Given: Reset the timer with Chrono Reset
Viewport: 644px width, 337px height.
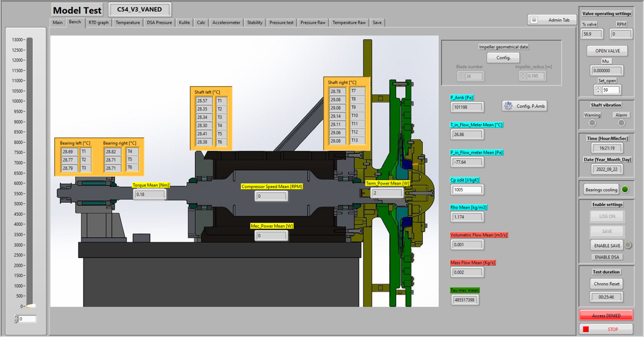Looking at the screenshot, I should [606, 283].
